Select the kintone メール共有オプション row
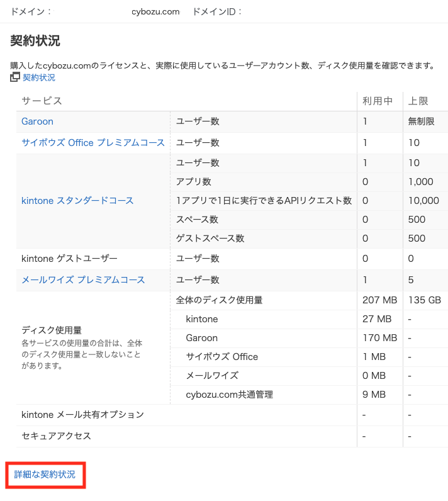The height and width of the screenshot is (501, 448). click(82, 415)
